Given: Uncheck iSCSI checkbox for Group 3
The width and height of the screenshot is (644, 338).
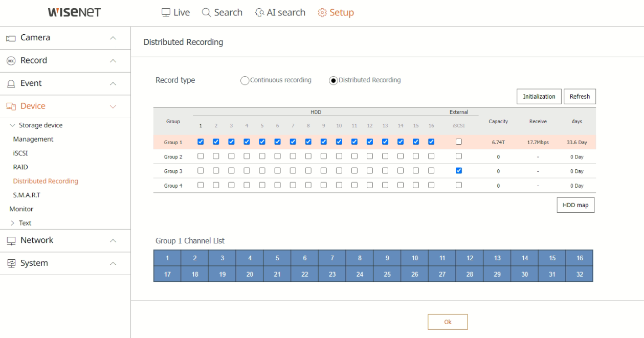Looking at the screenshot, I should click(459, 170).
